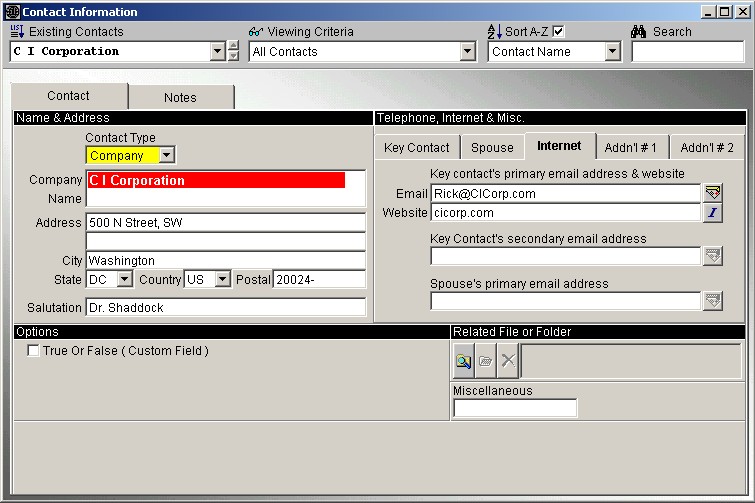Close the Contact Information window

click(x=742, y=12)
